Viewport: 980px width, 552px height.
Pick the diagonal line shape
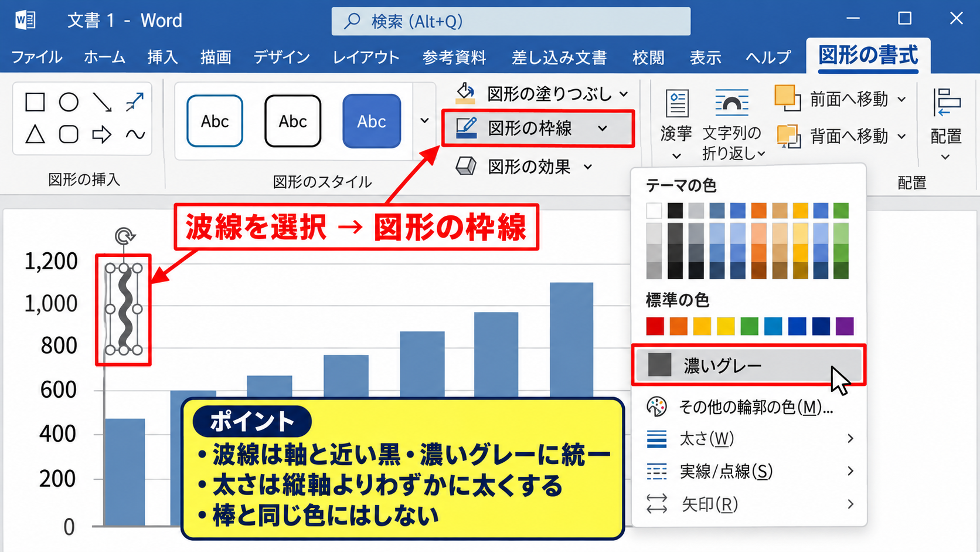(x=102, y=102)
